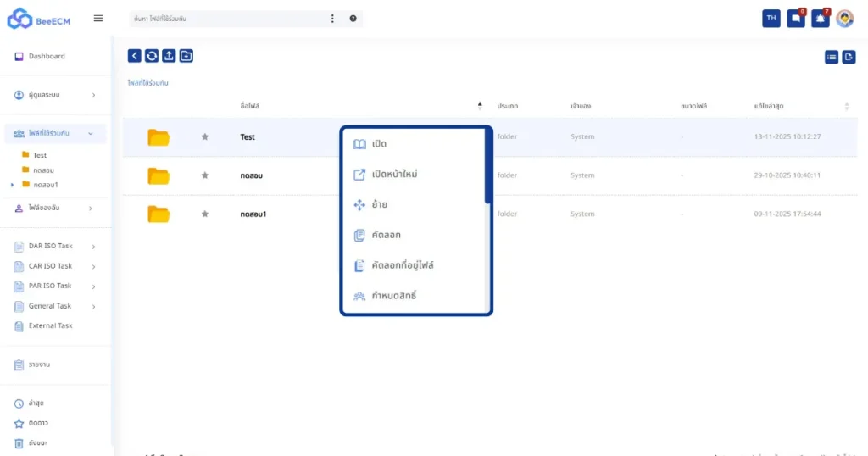This screenshot has height=456, width=868.
Task: Click the search help question icon
Action: (353, 19)
